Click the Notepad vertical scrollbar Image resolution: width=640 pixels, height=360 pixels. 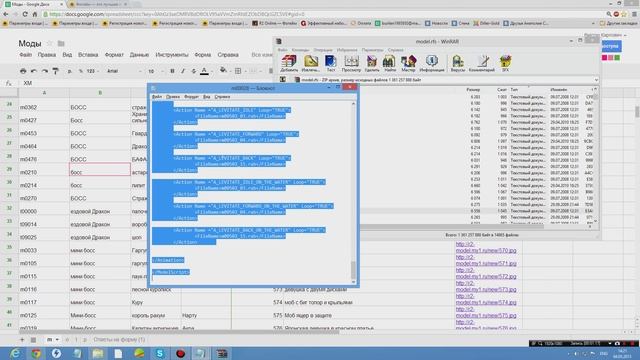click(353, 192)
